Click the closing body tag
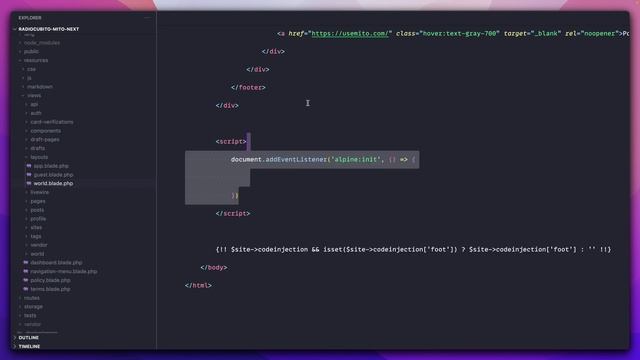 (213, 267)
